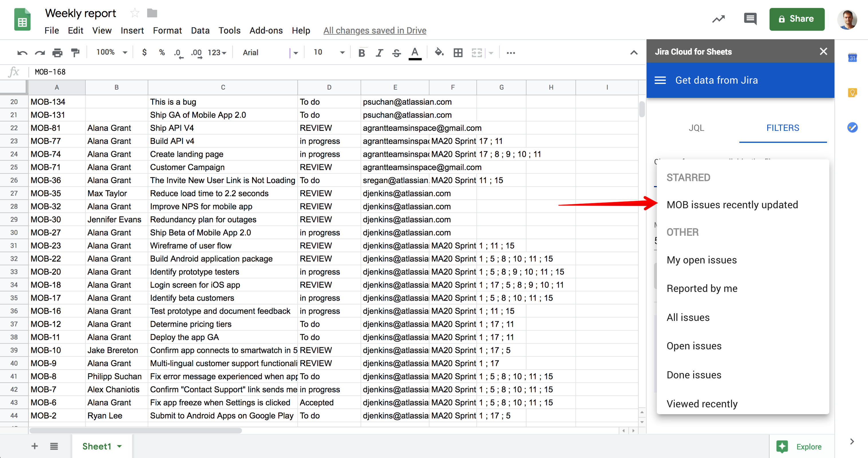This screenshot has width=868, height=458.
Task: Click the print icon
Action: [57, 53]
